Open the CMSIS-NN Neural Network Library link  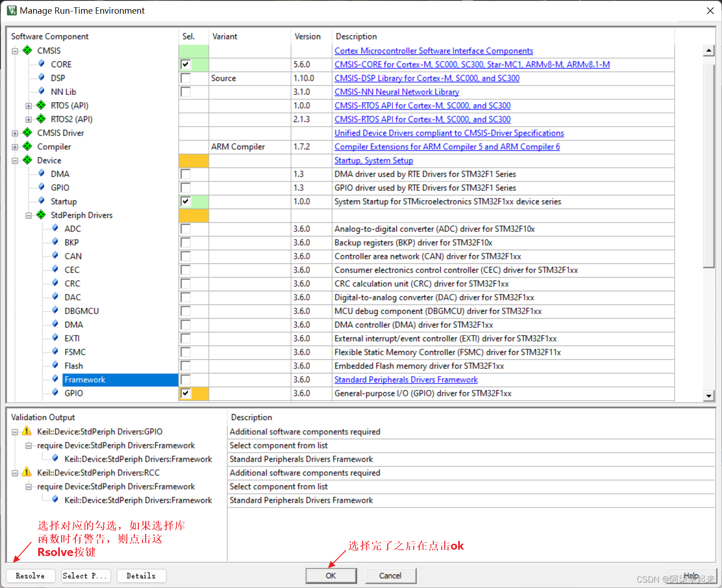click(396, 92)
